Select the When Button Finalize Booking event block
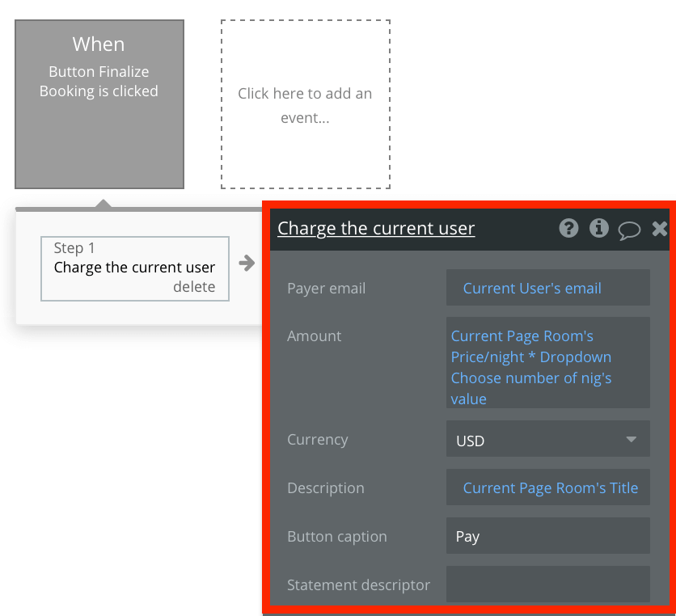The height and width of the screenshot is (616, 676). 99,103
